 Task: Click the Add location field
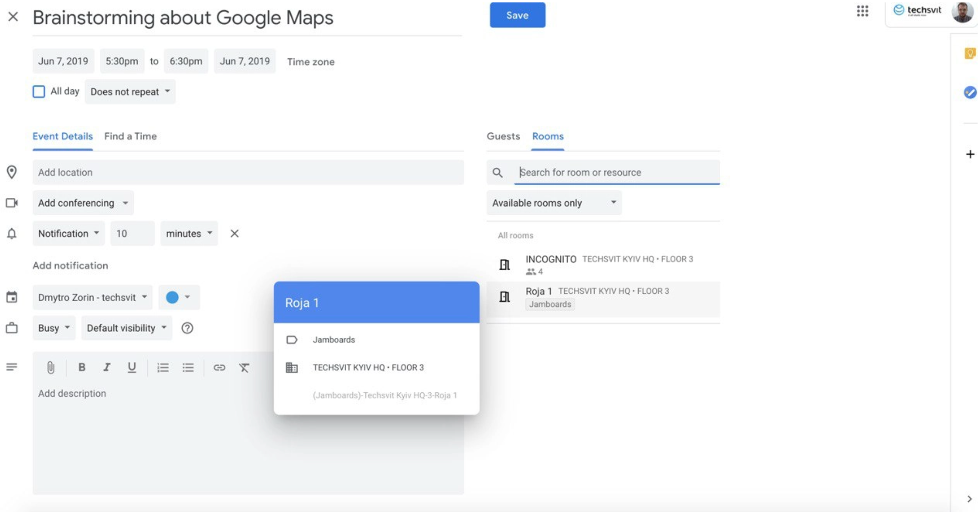[248, 172]
